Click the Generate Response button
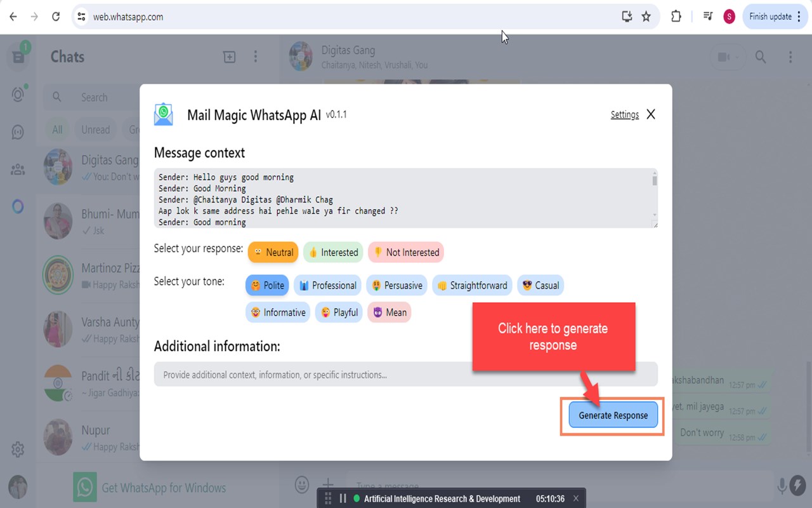Screen dimensions: 812x508 pos(613,415)
